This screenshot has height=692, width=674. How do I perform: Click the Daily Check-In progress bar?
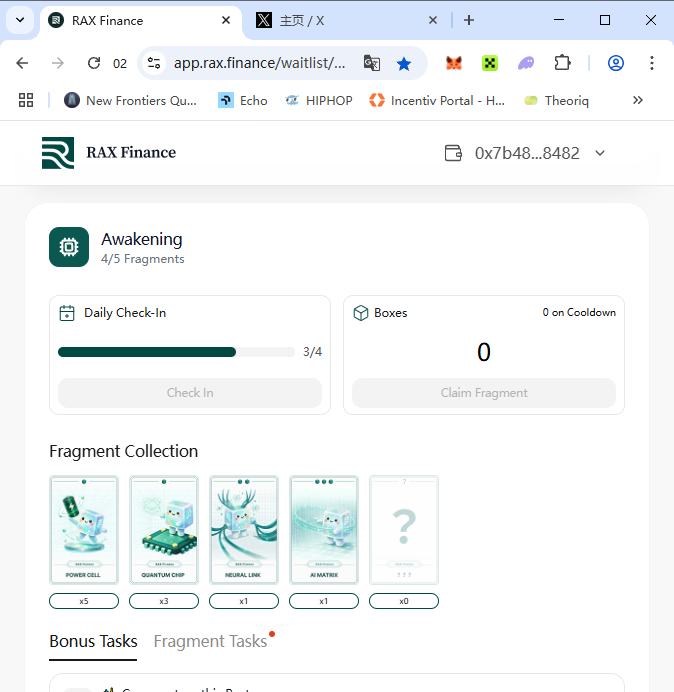pos(176,352)
